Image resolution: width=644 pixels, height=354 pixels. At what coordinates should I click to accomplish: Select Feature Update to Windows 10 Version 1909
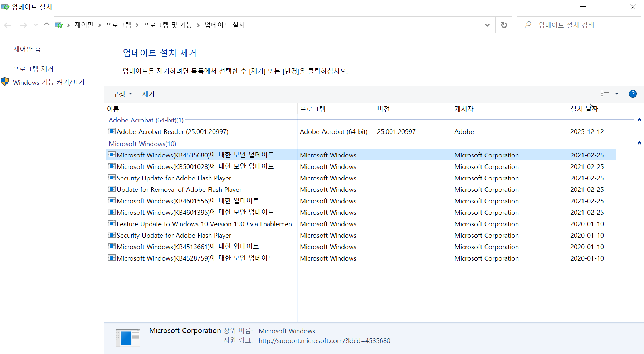click(x=361, y=223)
